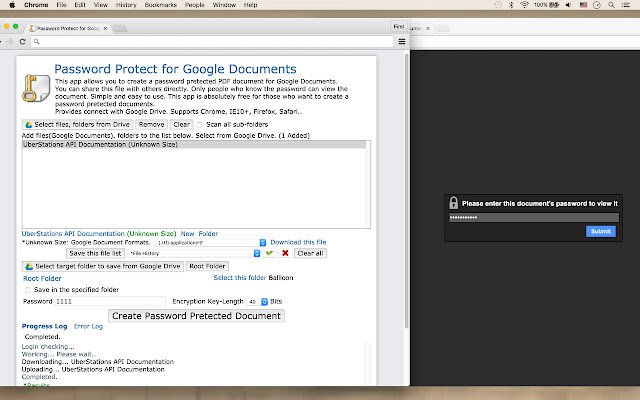Click password field in dark PDF window
640x400 pixels.
pyautogui.click(x=534, y=218)
